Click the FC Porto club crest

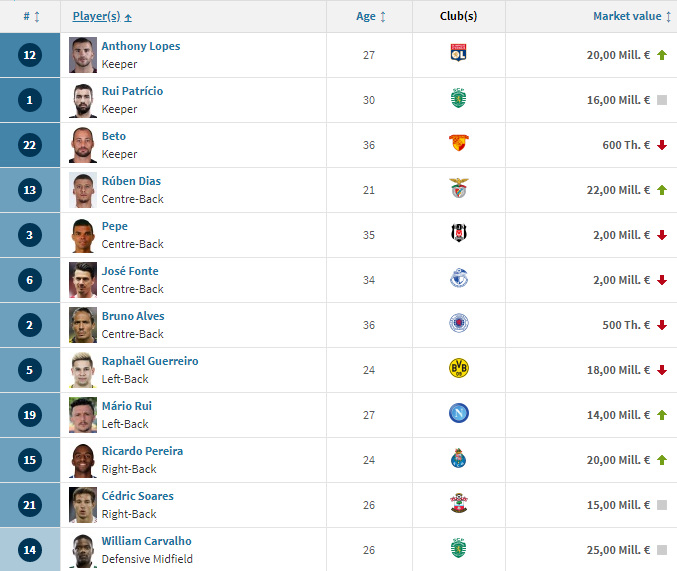458,458
